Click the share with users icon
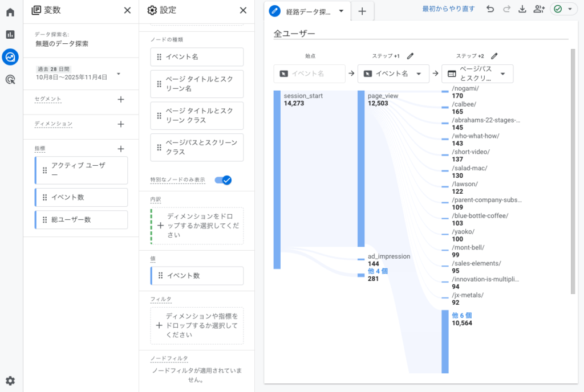The width and height of the screenshot is (584, 392). (538, 9)
